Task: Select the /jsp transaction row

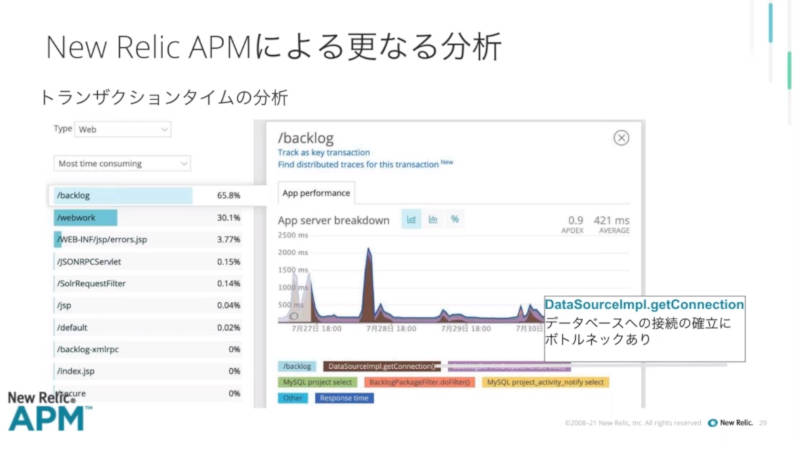Action: point(148,305)
